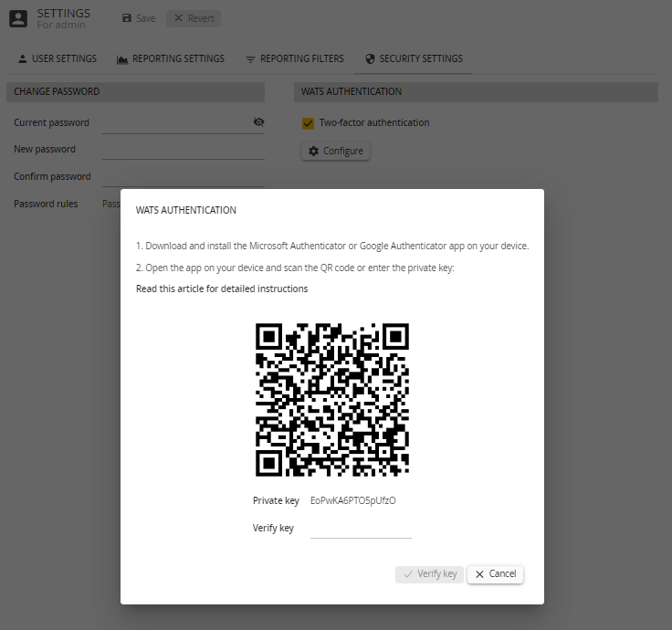Click the QR code image

[332, 399]
